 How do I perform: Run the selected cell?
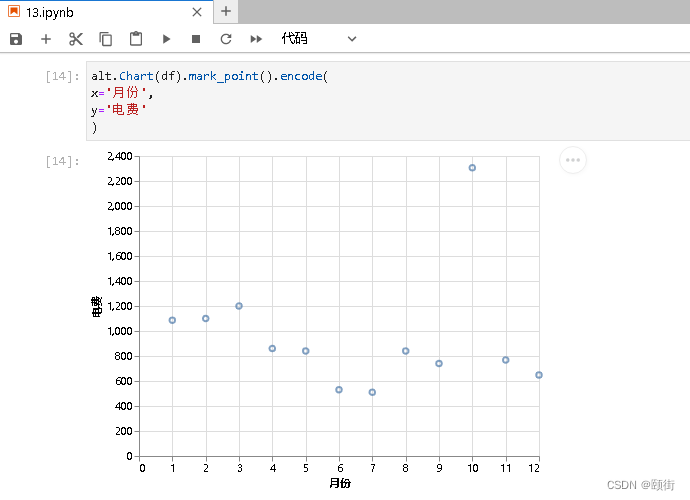(166, 39)
